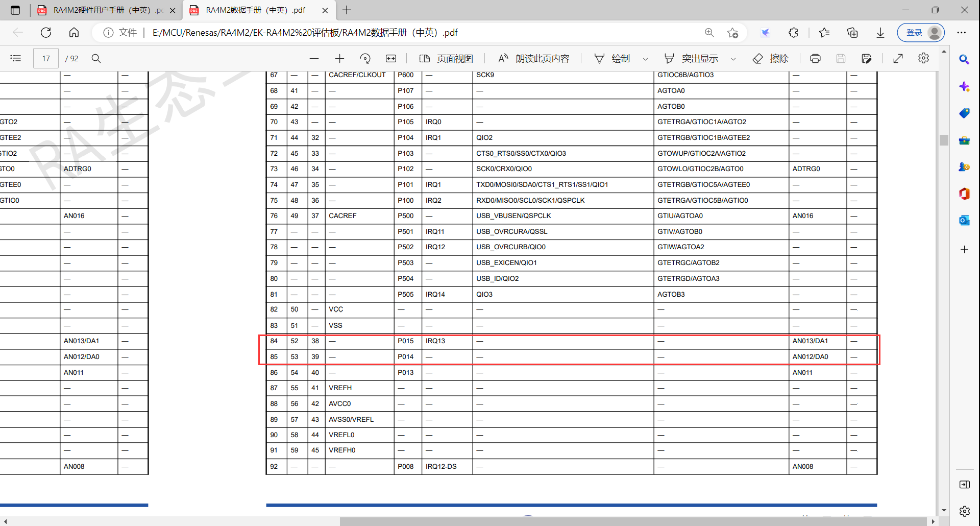Open the favorites list

[824, 33]
